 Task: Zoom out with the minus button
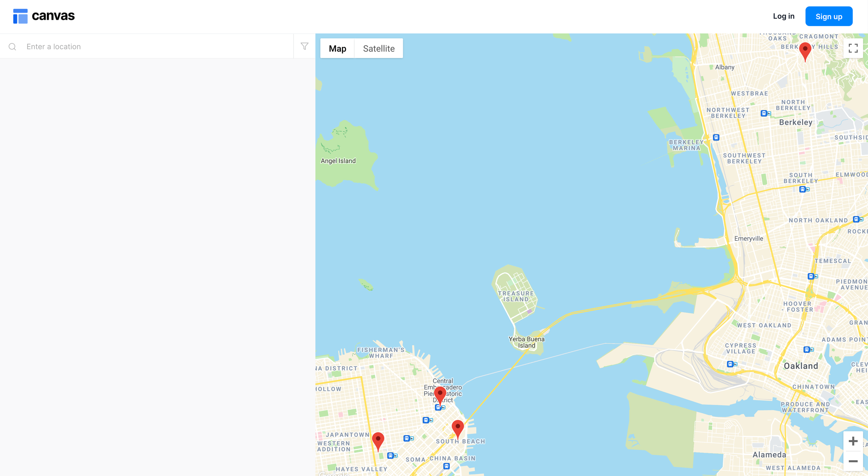[x=853, y=461]
